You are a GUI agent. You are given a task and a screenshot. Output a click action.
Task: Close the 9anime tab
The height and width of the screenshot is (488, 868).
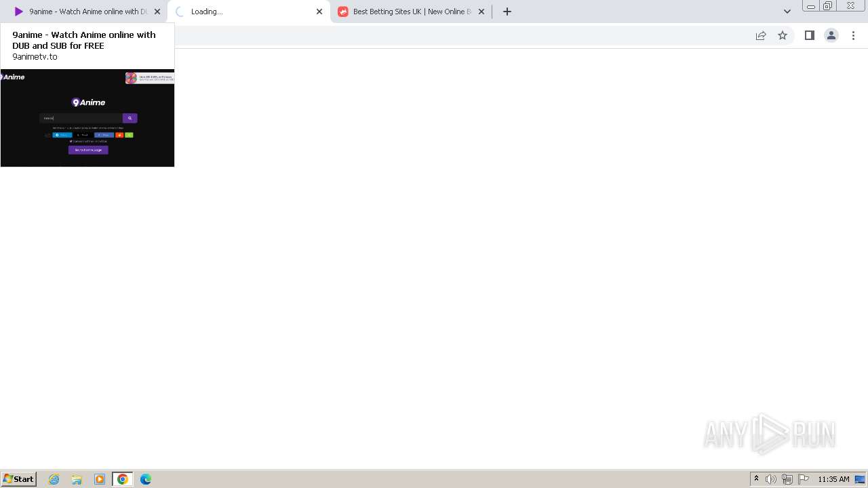click(157, 12)
